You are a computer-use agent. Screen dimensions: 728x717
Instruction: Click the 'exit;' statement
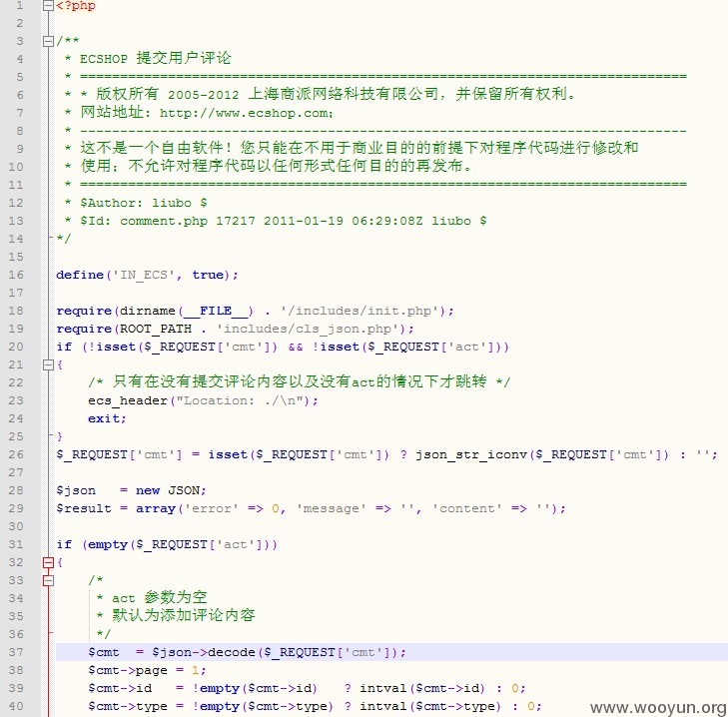click(107, 418)
